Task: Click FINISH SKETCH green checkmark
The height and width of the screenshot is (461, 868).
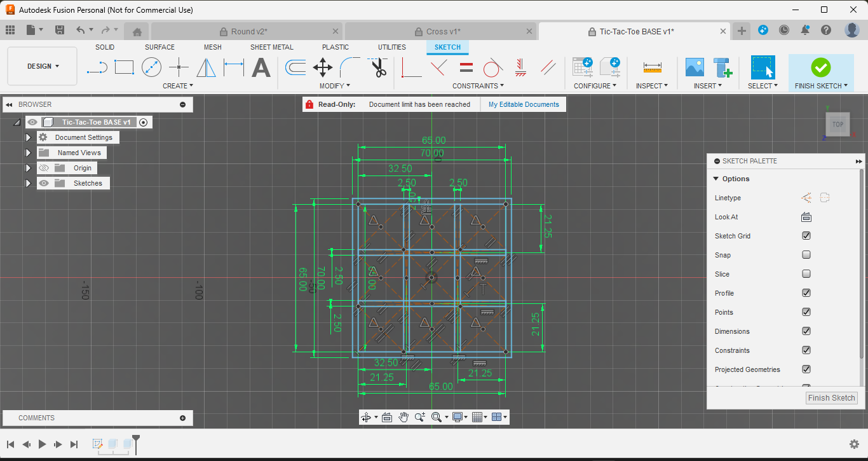Action: coord(821,67)
